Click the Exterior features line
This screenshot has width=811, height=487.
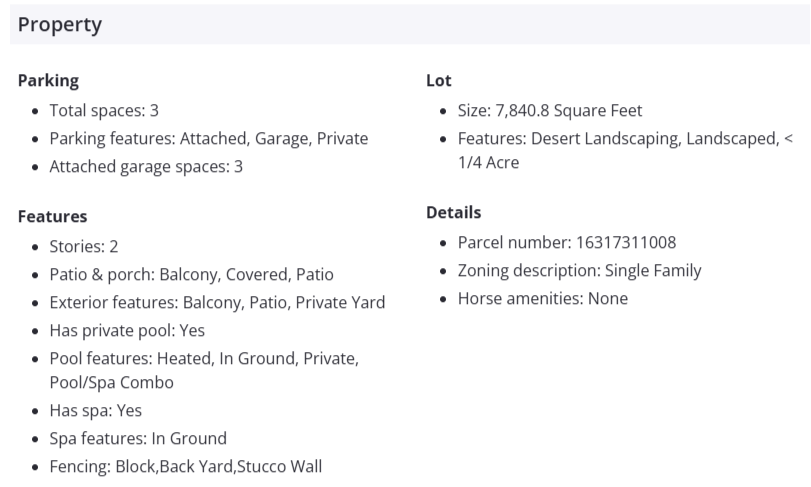pyautogui.click(x=217, y=302)
